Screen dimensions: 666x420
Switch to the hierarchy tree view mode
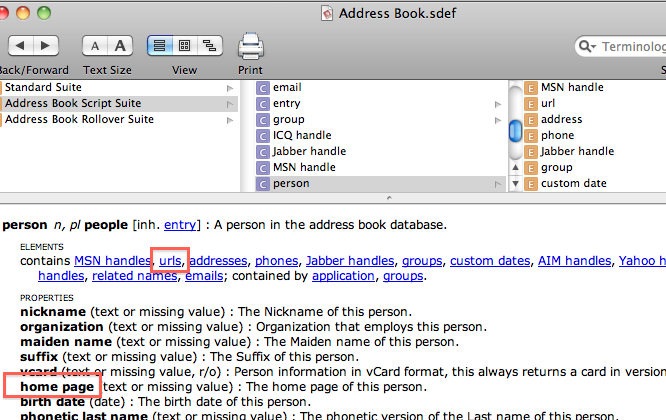pos(210,45)
